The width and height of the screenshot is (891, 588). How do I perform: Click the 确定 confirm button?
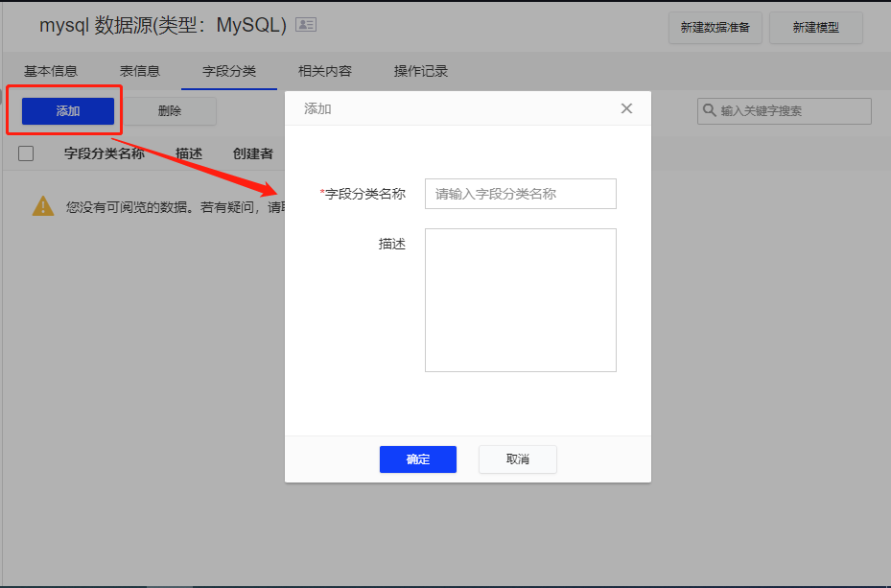coord(418,459)
